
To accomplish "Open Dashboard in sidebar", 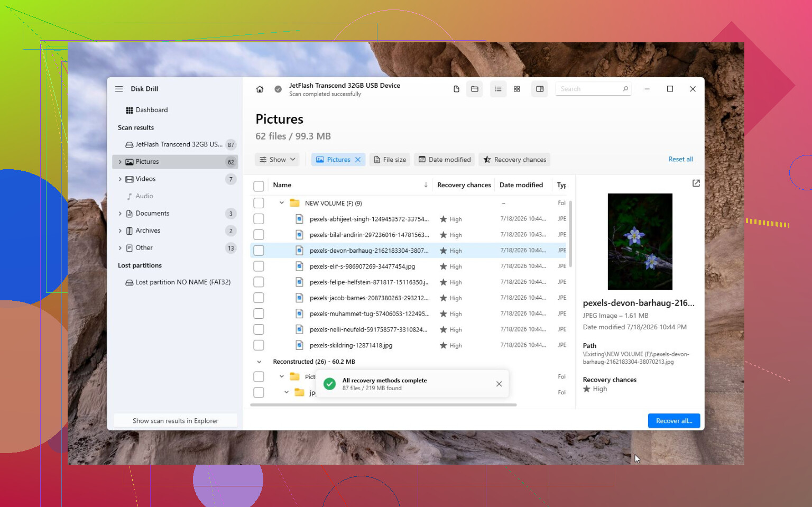I will click(175, 110).
